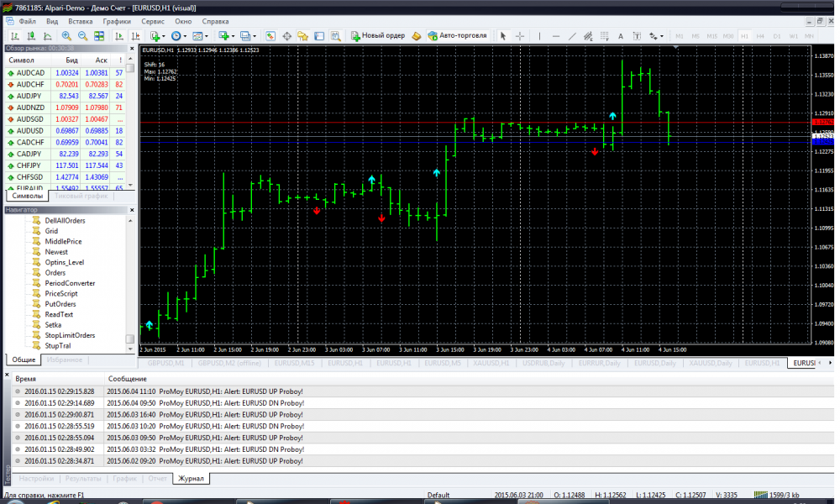Open the periodicity clock dropdown
The width and height of the screenshot is (840, 504).
point(179,36)
